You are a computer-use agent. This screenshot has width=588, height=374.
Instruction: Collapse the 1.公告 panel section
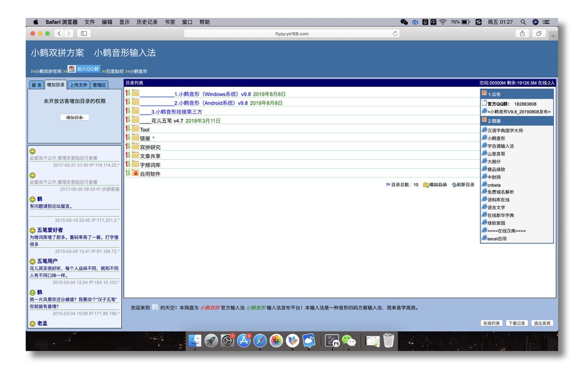(x=484, y=93)
